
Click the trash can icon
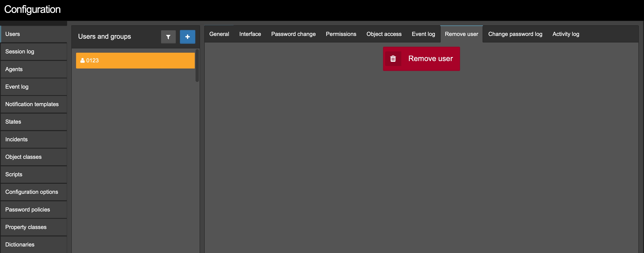tap(393, 59)
